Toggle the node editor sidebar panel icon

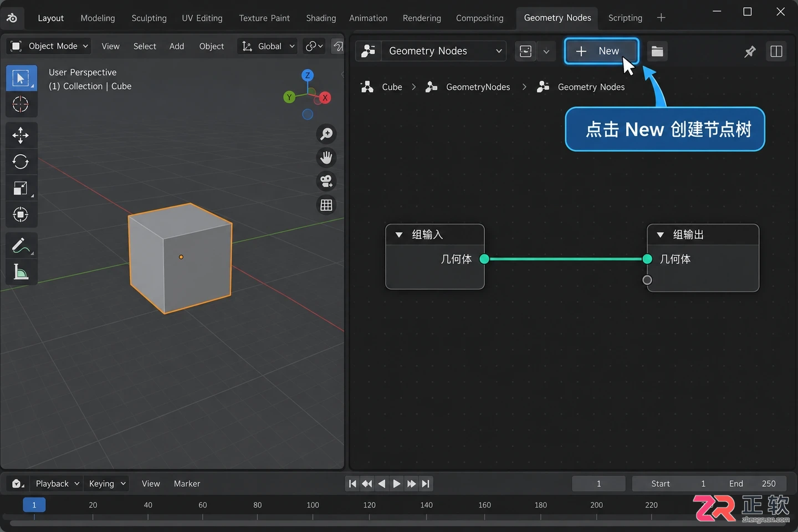(x=776, y=52)
